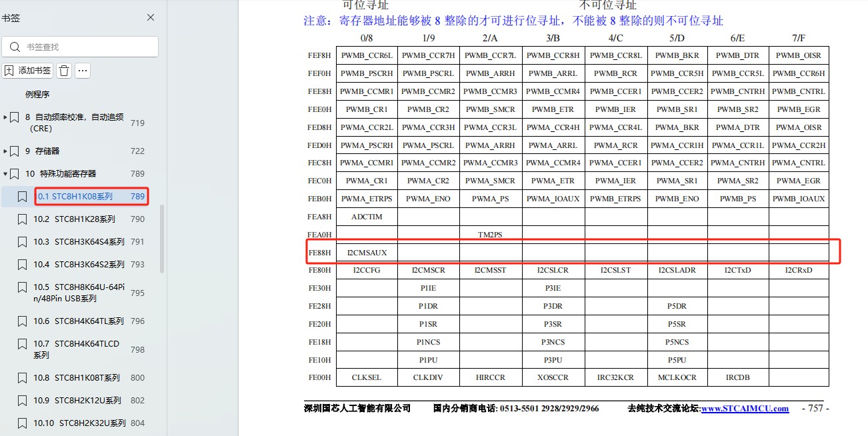
Task: Click bookmark icon of chapter 9
Action: click(15, 151)
